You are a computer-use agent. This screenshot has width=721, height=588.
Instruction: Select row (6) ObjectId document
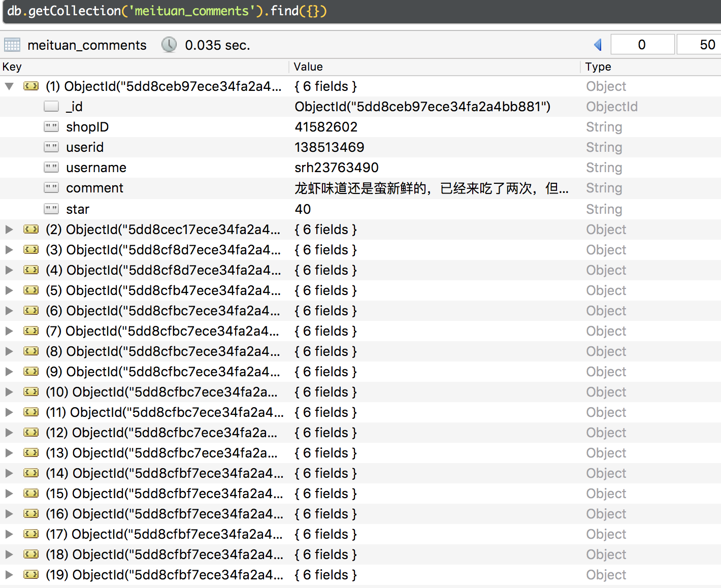click(360, 311)
